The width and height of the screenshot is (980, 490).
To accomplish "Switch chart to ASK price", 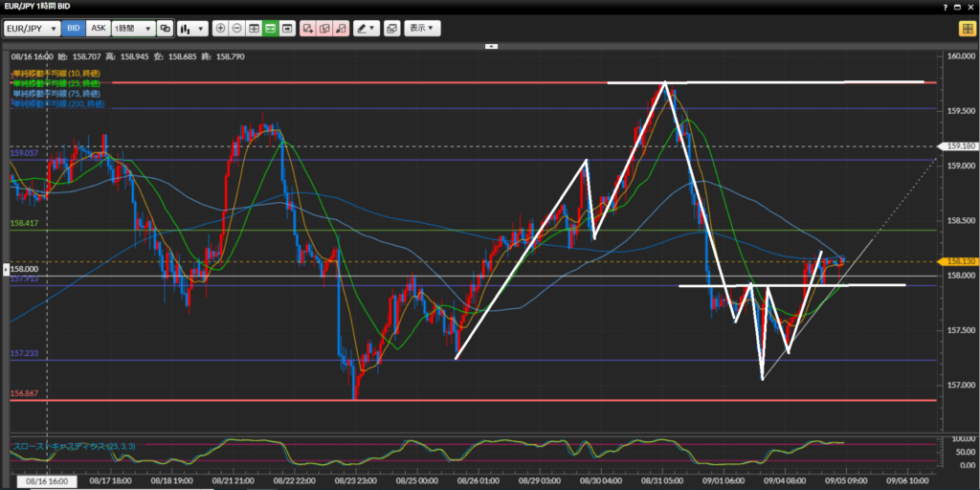I will tap(98, 29).
